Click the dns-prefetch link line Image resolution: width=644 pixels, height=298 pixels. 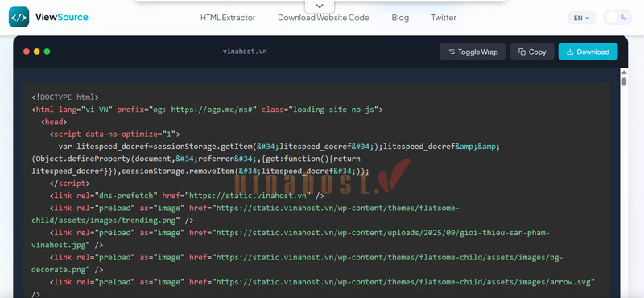point(187,196)
